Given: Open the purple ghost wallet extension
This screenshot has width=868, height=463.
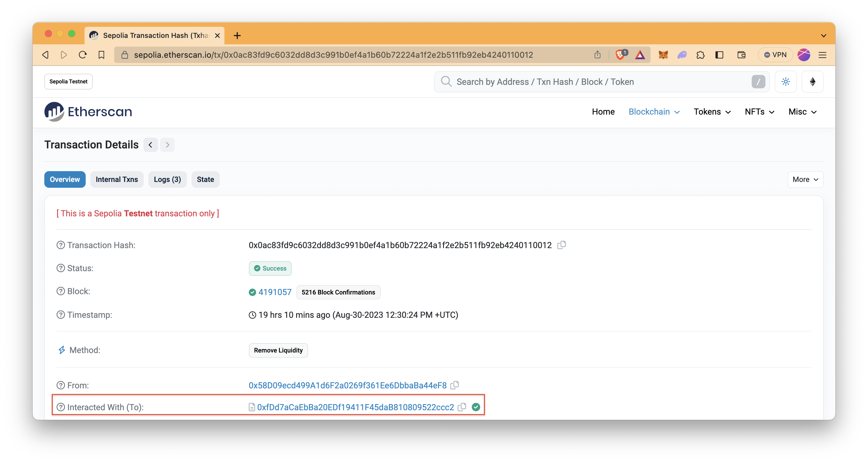Looking at the screenshot, I should click(682, 55).
